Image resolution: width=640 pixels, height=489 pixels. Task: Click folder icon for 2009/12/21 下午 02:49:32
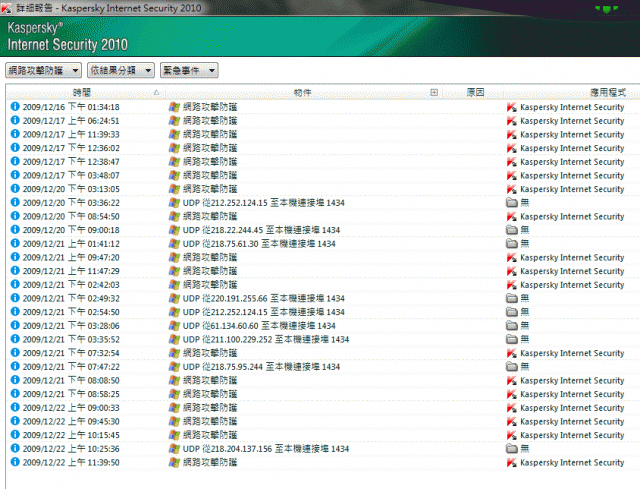coord(512,298)
